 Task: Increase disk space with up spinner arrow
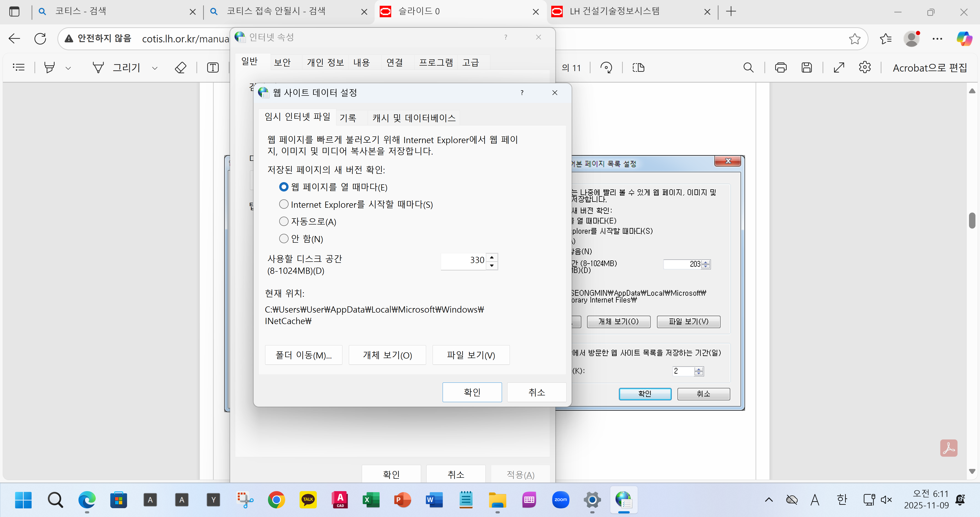[x=492, y=257]
